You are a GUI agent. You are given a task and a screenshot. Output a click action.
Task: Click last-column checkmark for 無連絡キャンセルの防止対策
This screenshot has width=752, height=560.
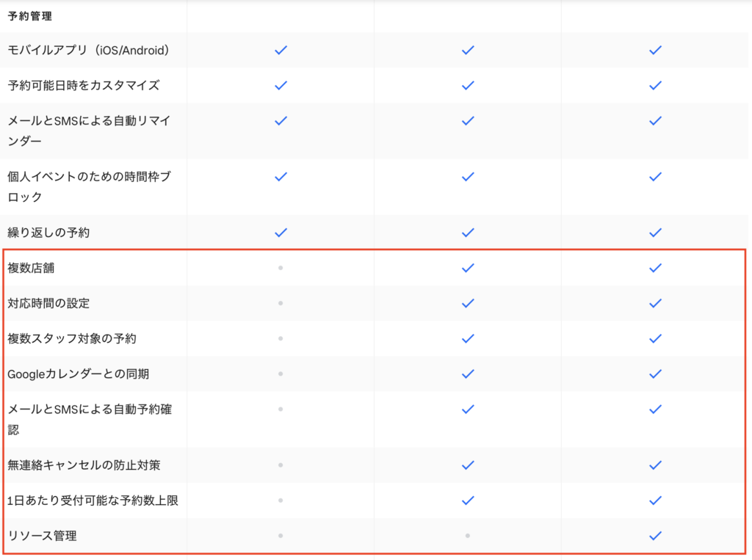click(x=656, y=465)
